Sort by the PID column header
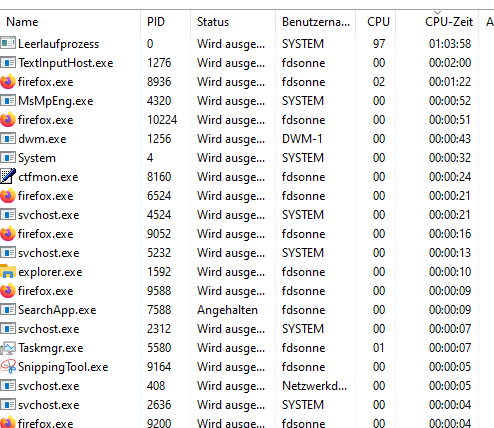Viewport: 494px width, 428px height. (156, 22)
